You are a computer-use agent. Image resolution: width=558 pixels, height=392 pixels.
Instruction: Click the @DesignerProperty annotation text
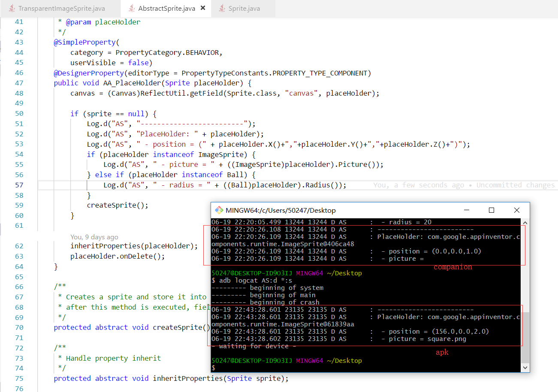click(89, 73)
